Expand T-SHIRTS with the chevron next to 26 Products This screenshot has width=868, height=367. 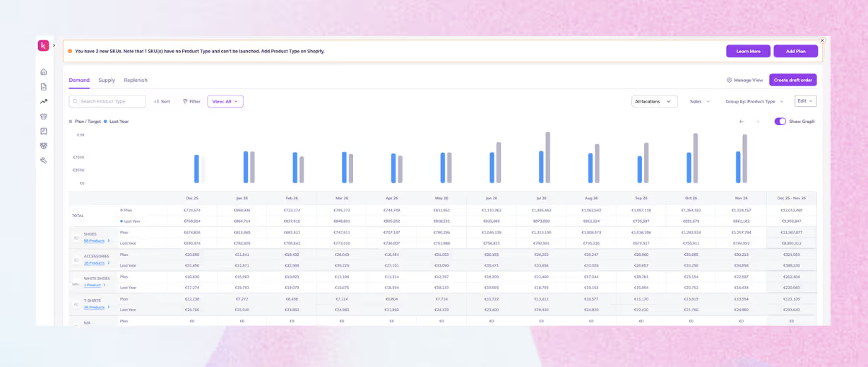(109, 308)
